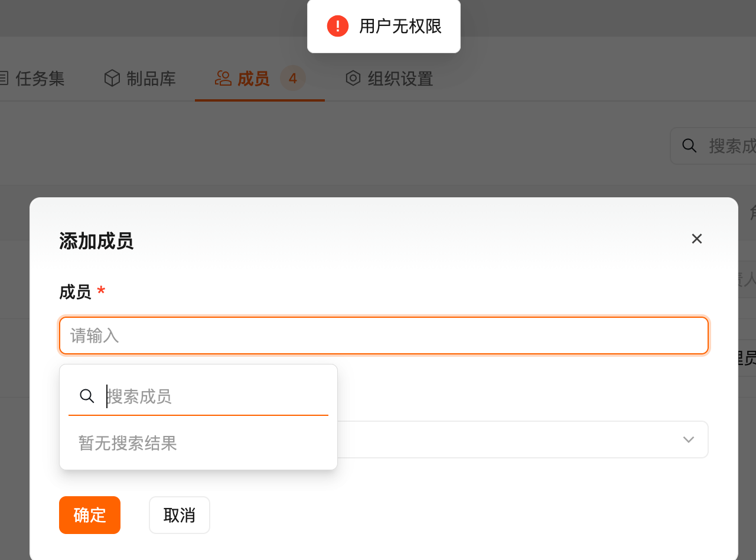Screen dimensions: 756x560
Task: Close the 添加成员 dialog with the X
Action: (x=697, y=239)
